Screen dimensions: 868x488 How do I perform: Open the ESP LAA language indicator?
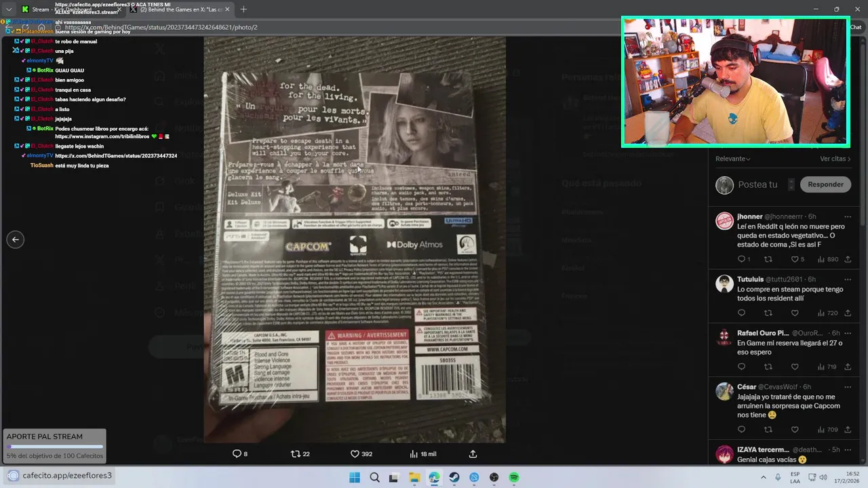(x=795, y=478)
